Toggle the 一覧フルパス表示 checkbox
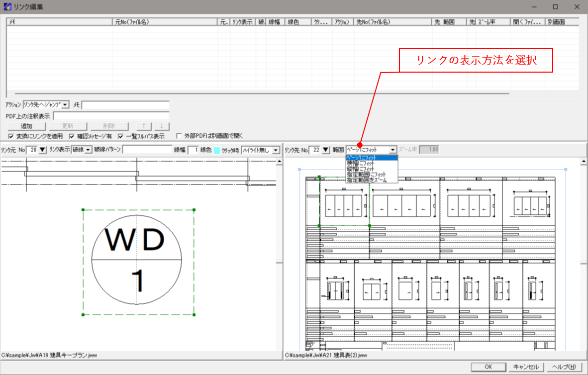Screen dimensions: 588x375 click(121, 136)
